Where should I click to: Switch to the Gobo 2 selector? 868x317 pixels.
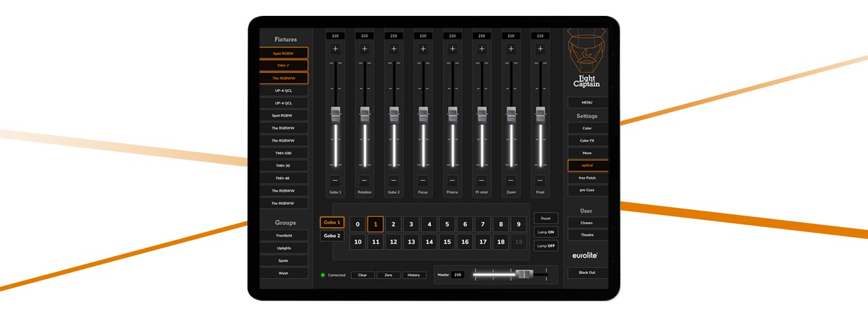[332, 236]
